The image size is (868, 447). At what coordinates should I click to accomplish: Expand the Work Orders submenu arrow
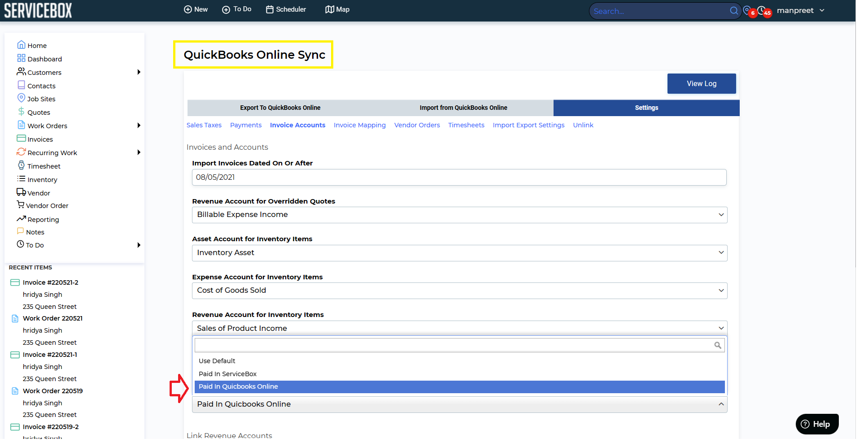[x=139, y=126]
